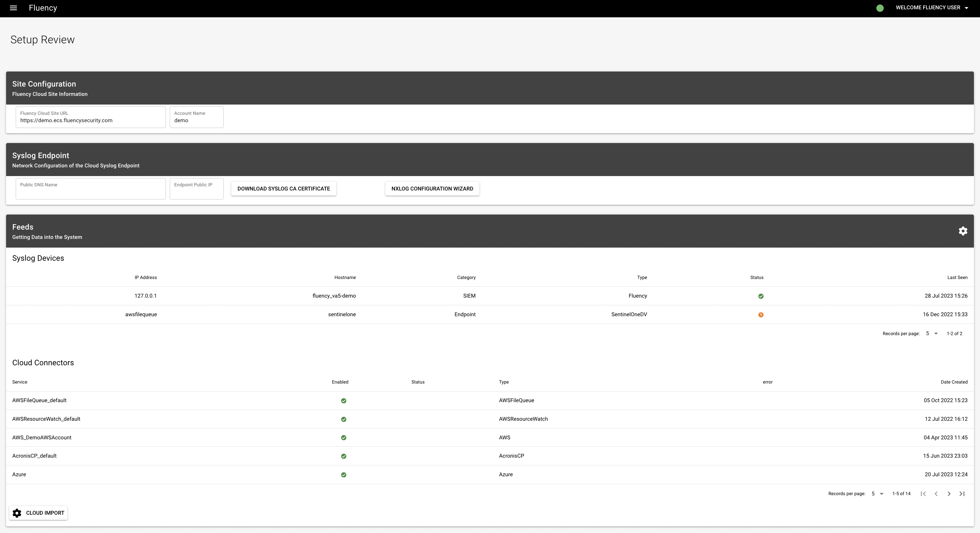Viewport: 980px width, 533px height.
Task: Sort Cloud Connectors by Service column
Action: coord(20,382)
